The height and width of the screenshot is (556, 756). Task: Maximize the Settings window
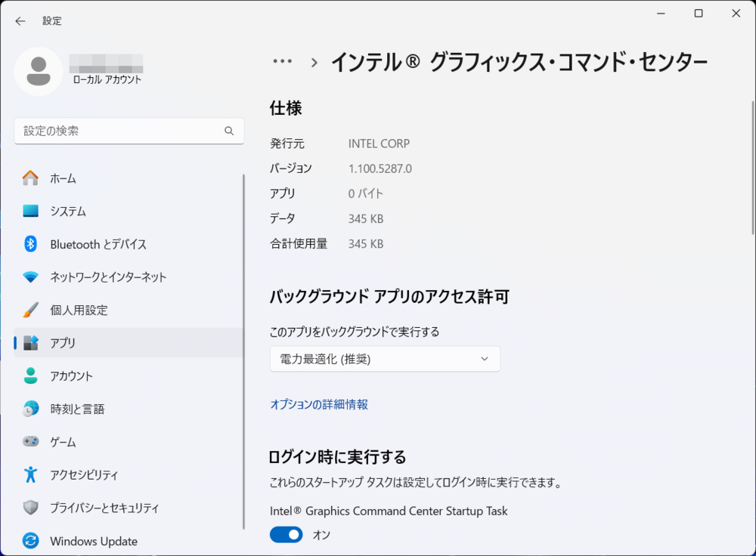click(698, 14)
